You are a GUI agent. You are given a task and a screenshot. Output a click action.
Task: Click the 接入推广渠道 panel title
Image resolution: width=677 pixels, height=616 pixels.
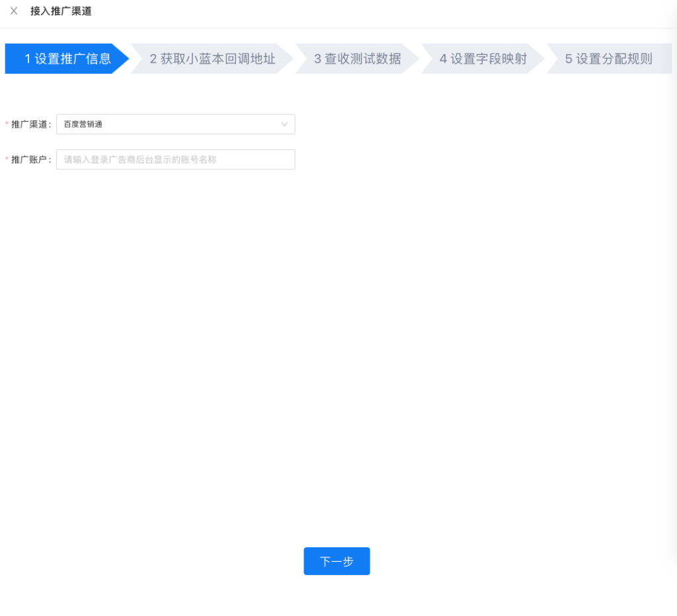pos(61,11)
